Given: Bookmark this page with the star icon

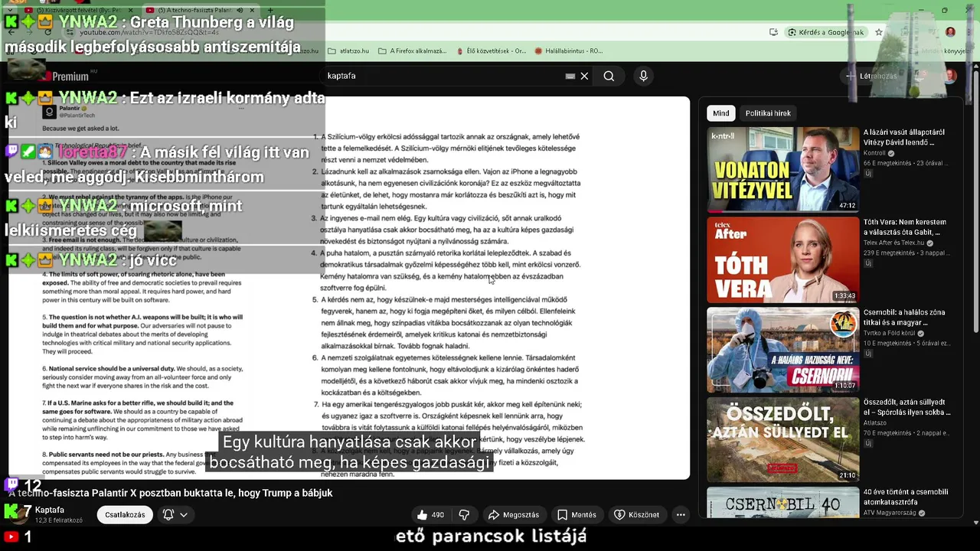Looking at the screenshot, I should click(879, 32).
